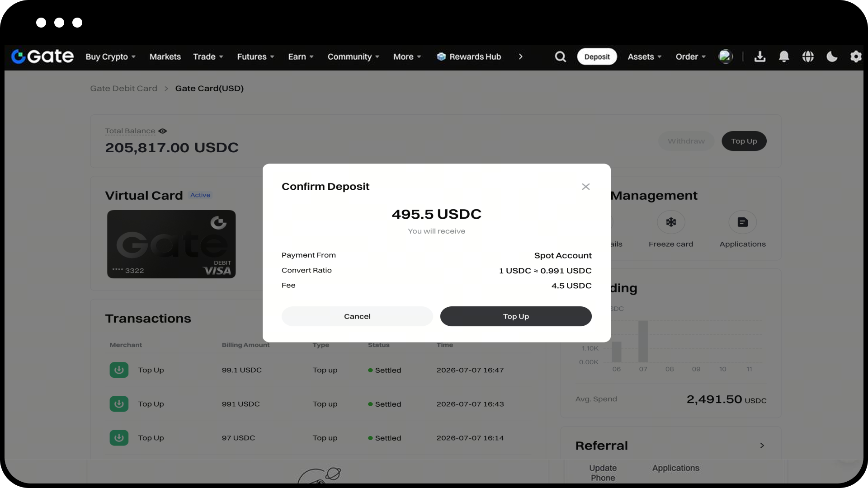Go to the Markets page
868x488 pixels.
tap(165, 56)
